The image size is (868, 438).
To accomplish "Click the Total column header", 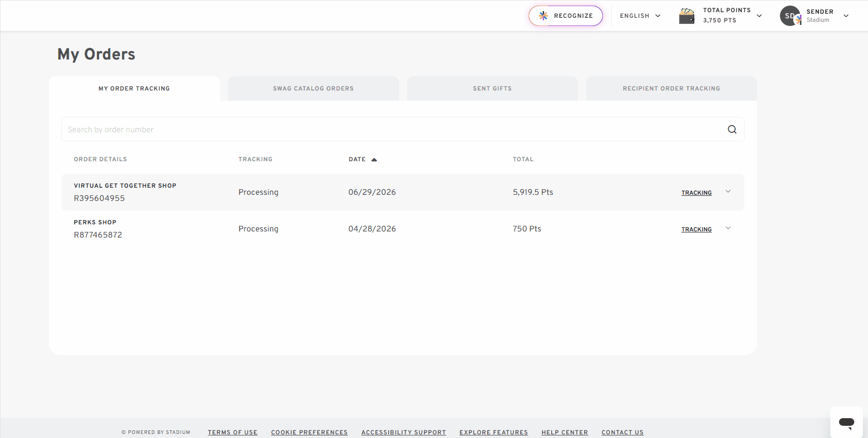I will (523, 159).
